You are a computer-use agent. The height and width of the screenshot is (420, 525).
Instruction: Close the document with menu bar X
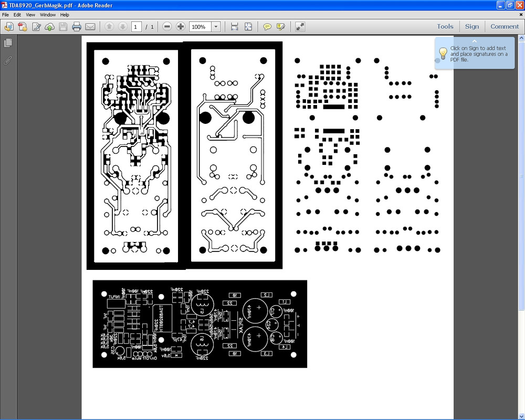point(521,15)
